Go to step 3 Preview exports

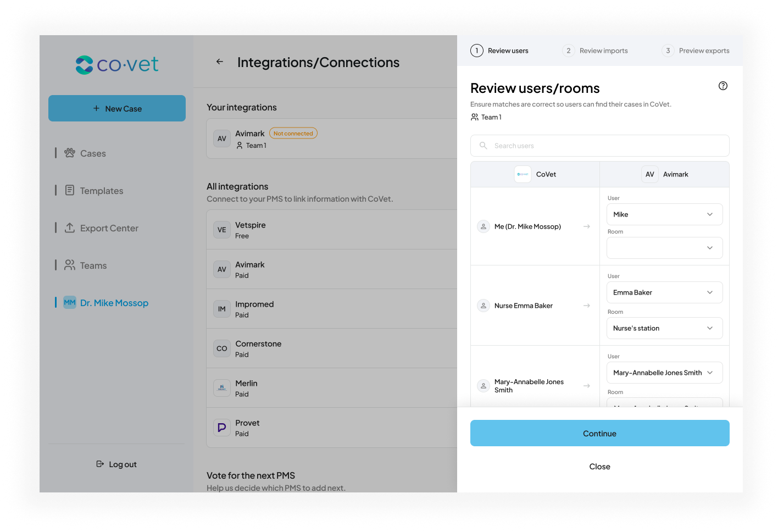point(696,51)
